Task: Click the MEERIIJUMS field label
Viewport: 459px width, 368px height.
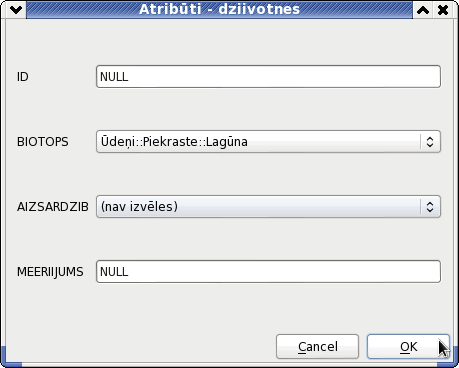Action: [x=50, y=272]
